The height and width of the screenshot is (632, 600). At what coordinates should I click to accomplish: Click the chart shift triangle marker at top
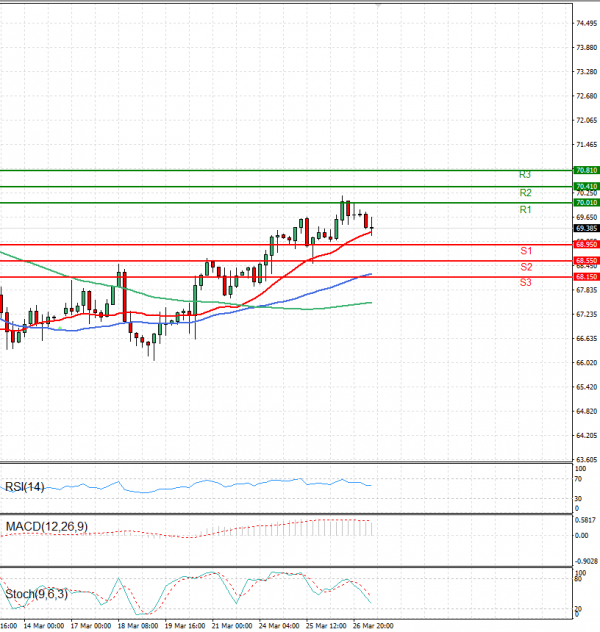(x=378, y=5)
